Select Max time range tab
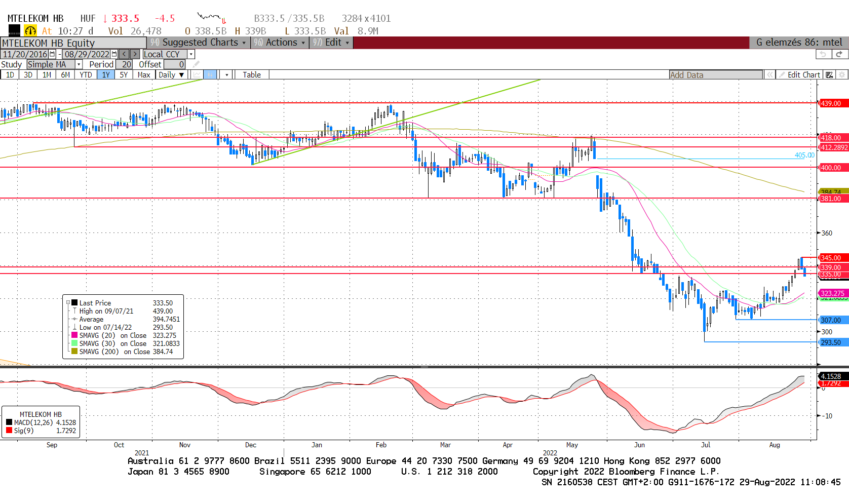The width and height of the screenshot is (849, 504). click(144, 75)
